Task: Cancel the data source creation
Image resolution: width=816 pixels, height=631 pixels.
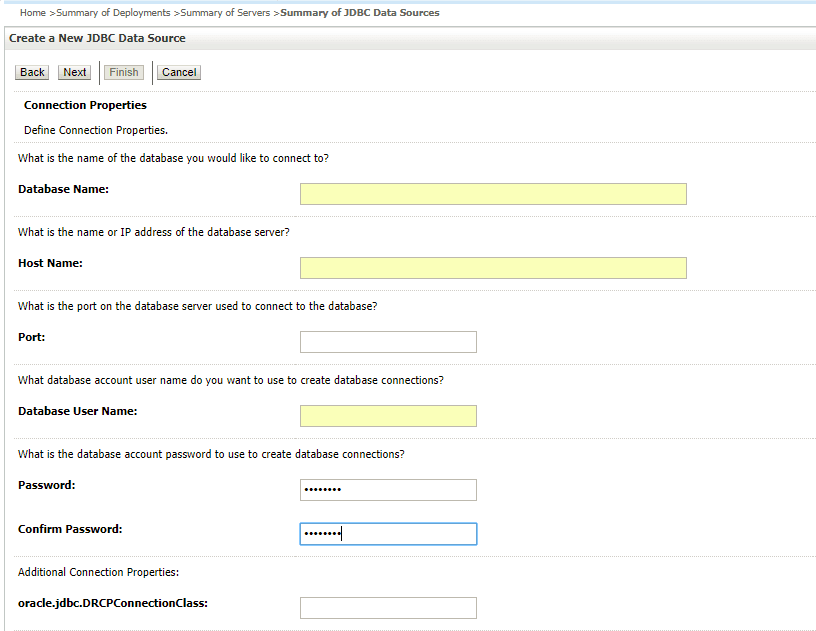Action: pos(179,72)
